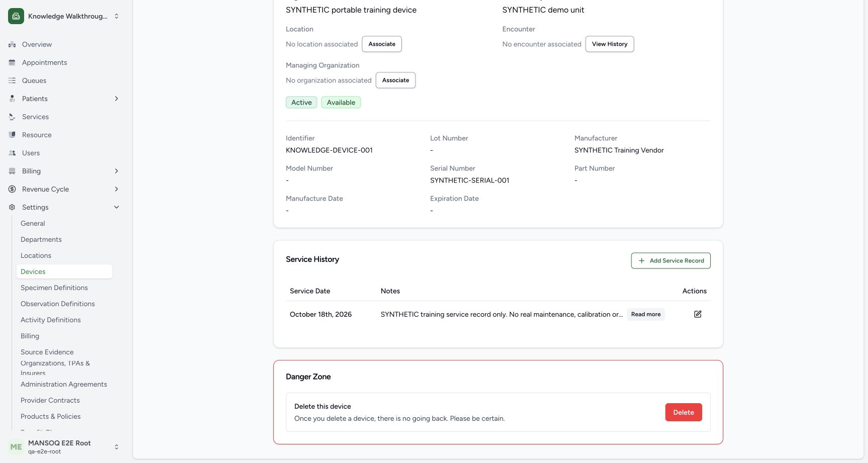
Task: Click the Settings gear icon
Action: tap(12, 207)
